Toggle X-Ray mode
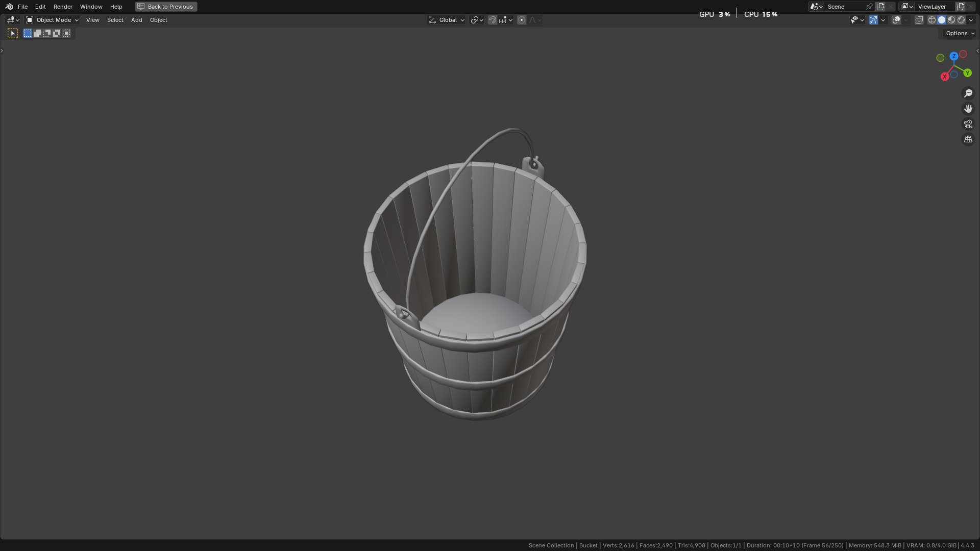The height and width of the screenshot is (551, 980). click(919, 20)
